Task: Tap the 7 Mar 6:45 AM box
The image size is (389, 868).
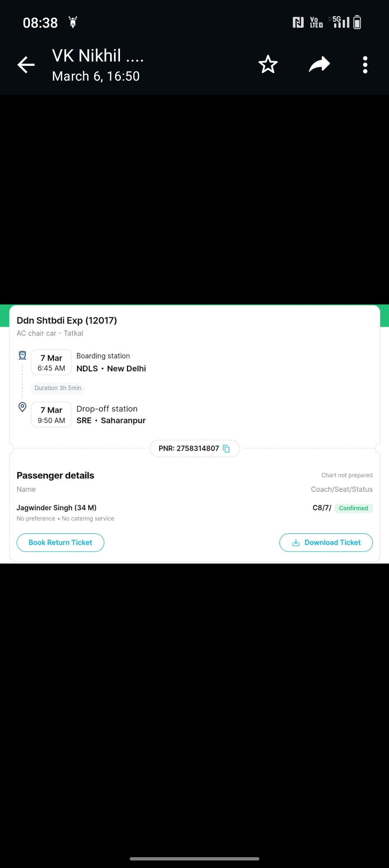Action: (x=51, y=363)
